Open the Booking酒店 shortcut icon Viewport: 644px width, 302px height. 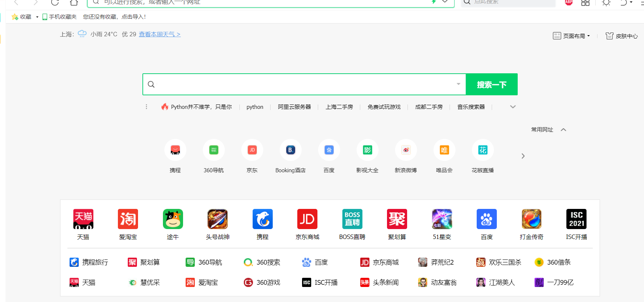click(291, 150)
